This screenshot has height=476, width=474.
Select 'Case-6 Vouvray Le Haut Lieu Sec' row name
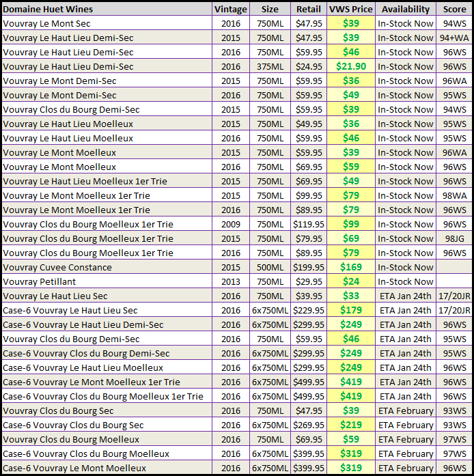(x=70, y=310)
